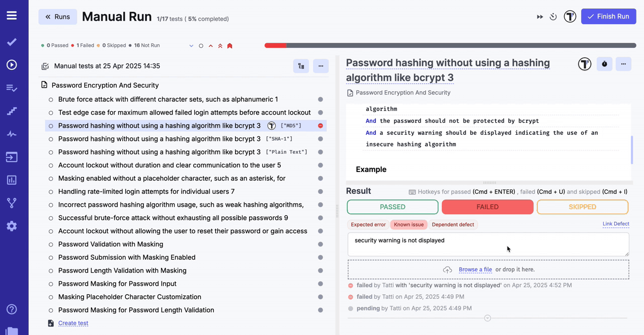Click the double up-arrow priority filter
644x335 pixels.
coord(220,46)
